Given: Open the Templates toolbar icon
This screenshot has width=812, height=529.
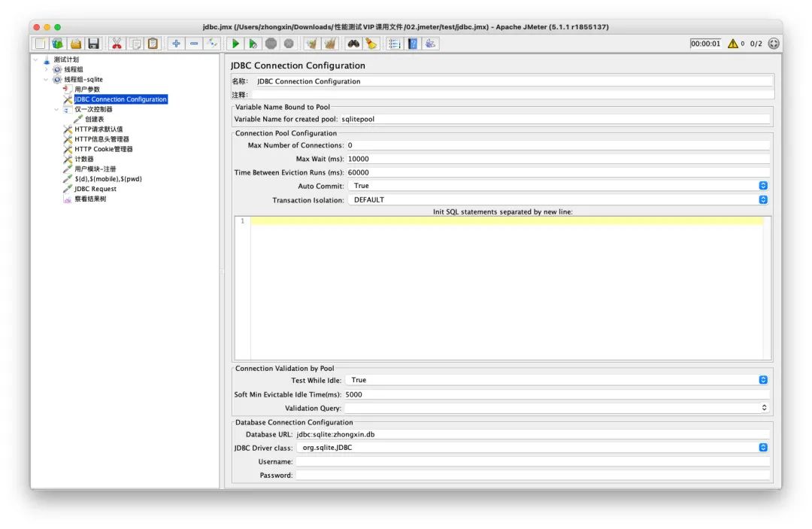Looking at the screenshot, I should tap(57, 44).
